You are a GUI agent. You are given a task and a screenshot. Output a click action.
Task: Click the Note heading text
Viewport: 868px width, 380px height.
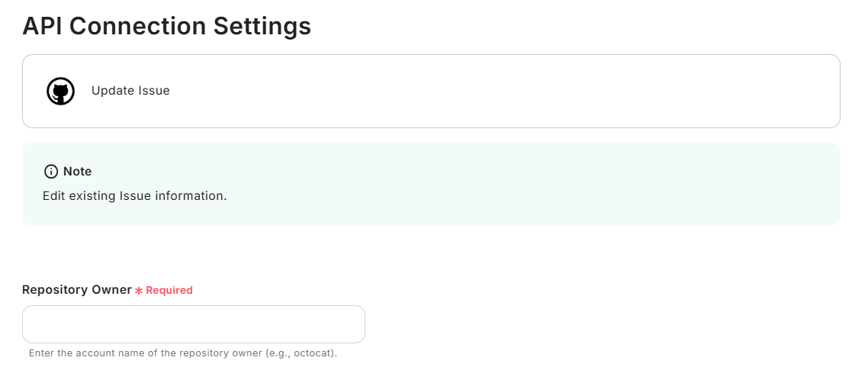pos(78,171)
